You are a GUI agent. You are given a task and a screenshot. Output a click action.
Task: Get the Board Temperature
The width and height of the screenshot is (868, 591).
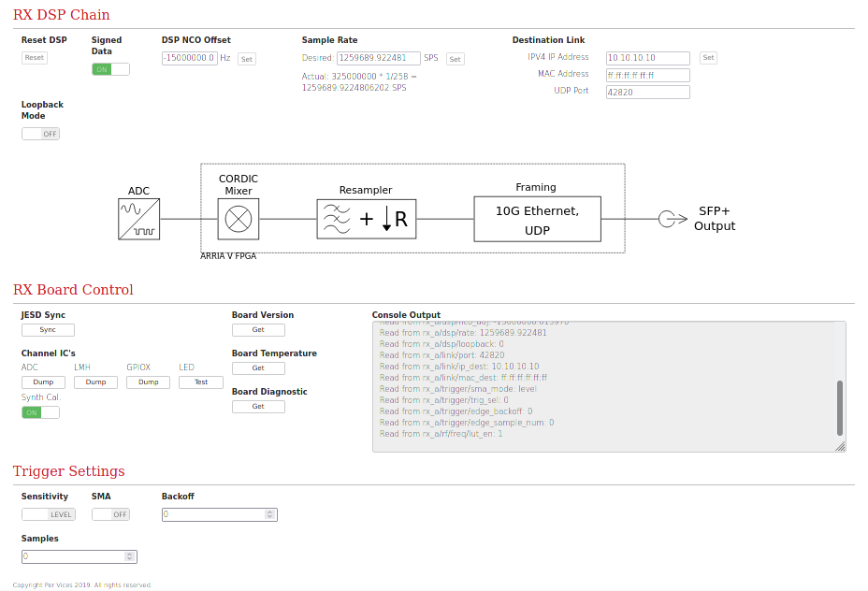point(258,368)
